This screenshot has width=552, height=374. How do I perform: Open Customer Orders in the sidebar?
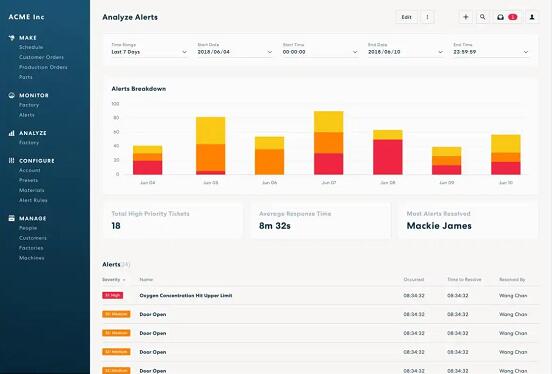(41, 57)
